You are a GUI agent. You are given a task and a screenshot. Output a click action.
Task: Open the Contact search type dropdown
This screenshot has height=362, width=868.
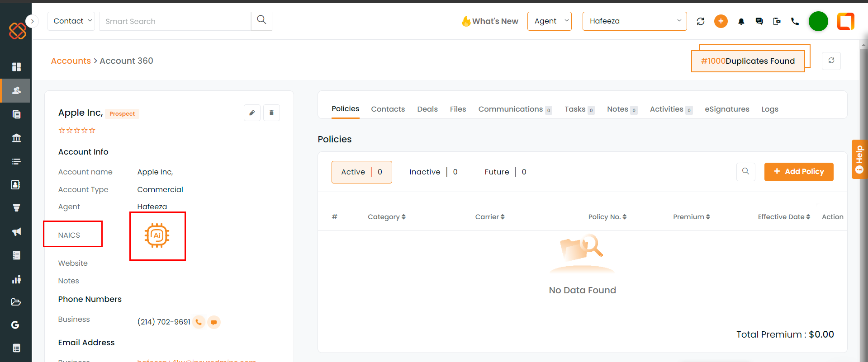click(x=71, y=21)
